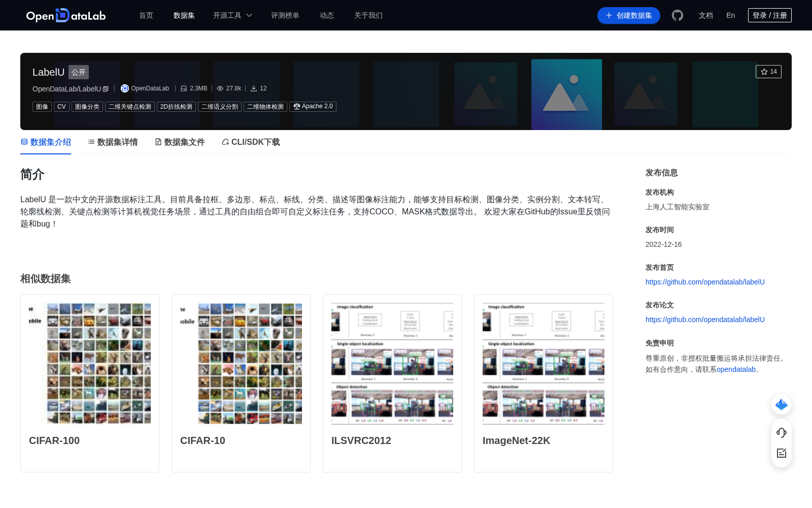Open the ILSVRC2012 dataset thumbnail
The image size is (812, 508).
click(x=392, y=364)
